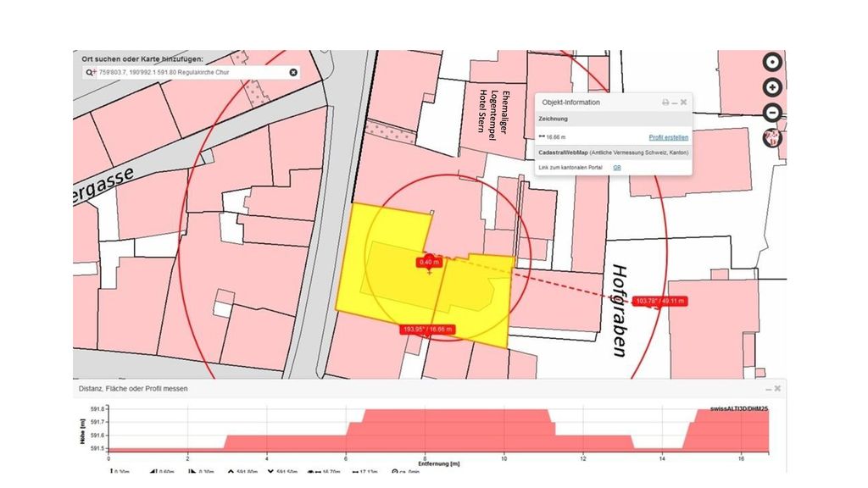868x488 pixels.
Task: Print the Objekt-Information popup
Action: [x=665, y=103]
